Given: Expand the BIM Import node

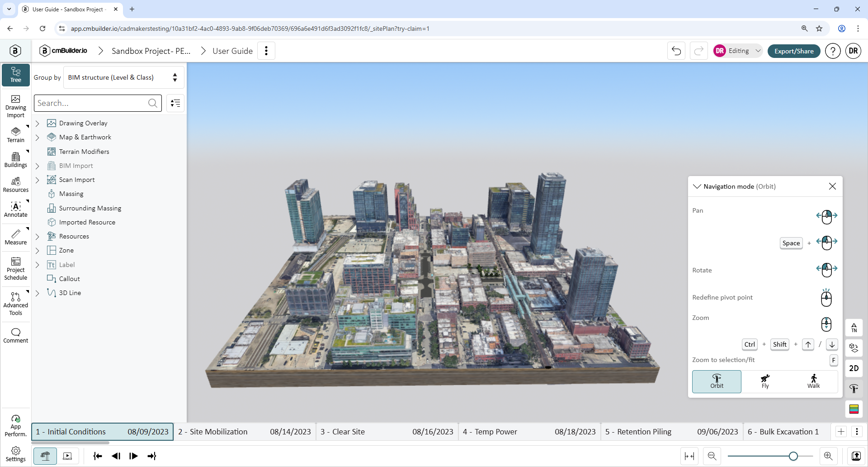Looking at the screenshot, I should (38, 166).
